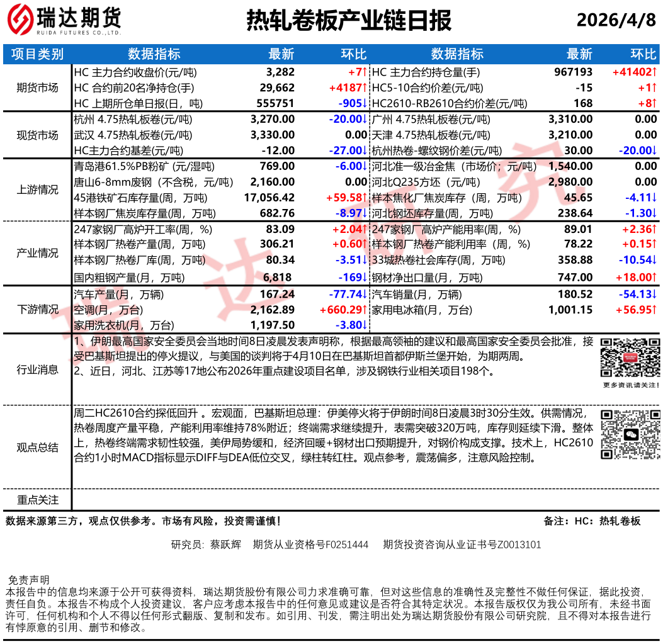Select the 上游情况 category cell
This screenshot has height=644, width=663.
37,190
